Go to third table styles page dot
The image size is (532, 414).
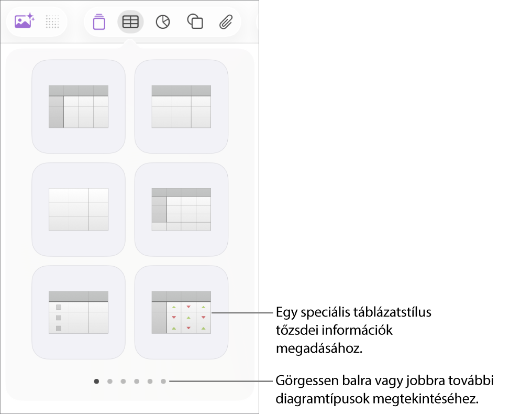point(123,382)
